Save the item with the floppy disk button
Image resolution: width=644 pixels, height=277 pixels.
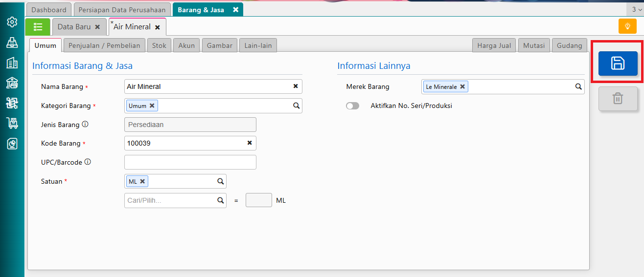pos(618,63)
